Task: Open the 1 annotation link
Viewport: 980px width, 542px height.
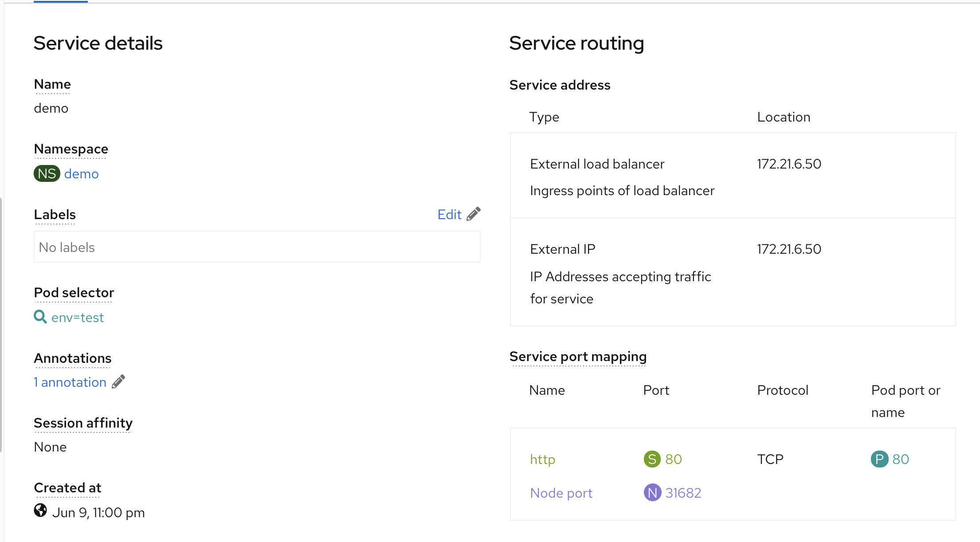Action: 70,382
